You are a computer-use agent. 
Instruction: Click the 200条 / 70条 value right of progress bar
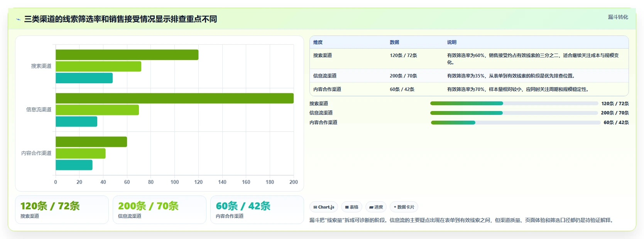pos(615,113)
